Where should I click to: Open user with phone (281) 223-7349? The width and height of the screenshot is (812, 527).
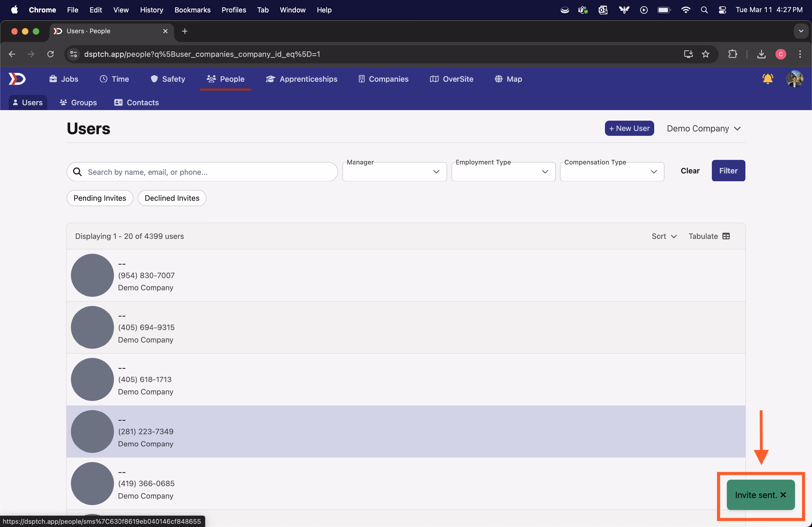[x=406, y=431]
